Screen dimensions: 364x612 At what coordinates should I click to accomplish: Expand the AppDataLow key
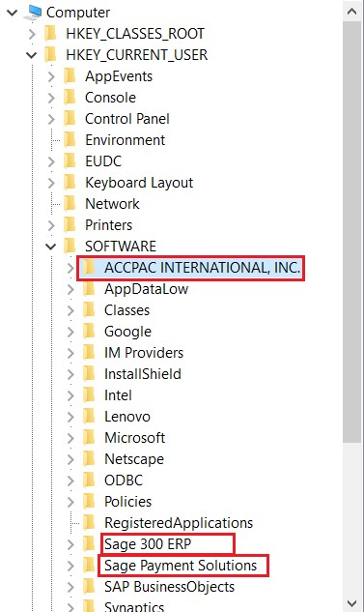(x=70, y=289)
